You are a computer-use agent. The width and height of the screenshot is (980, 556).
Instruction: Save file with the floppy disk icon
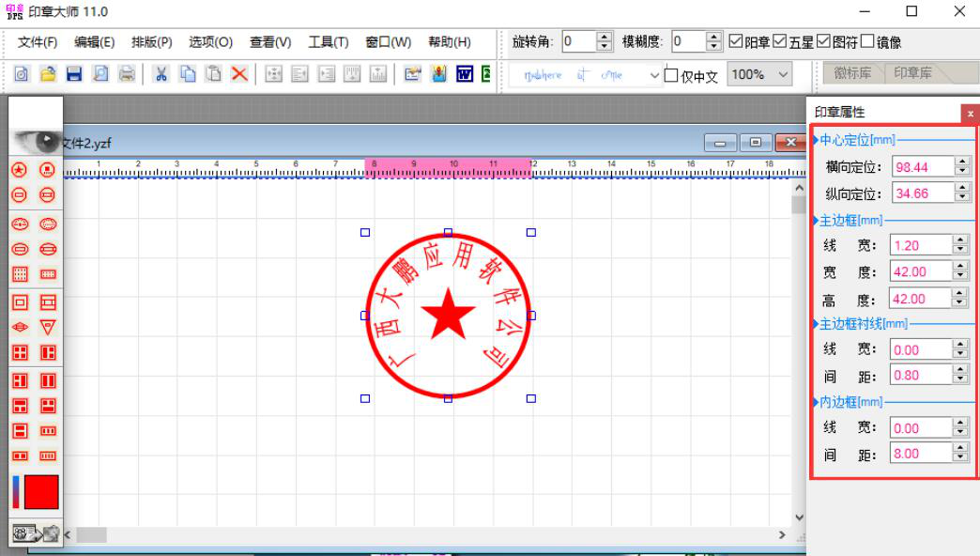click(74, 74)
